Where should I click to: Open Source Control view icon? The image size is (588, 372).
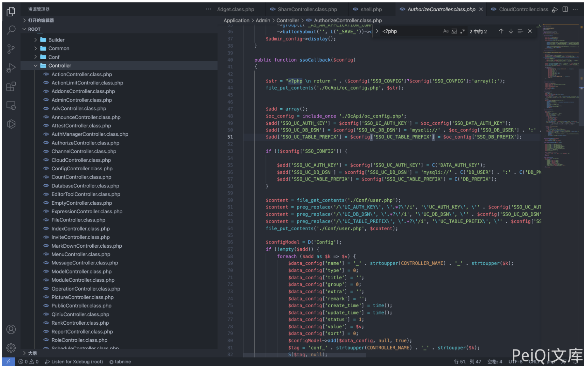click(x=11, y=49)
